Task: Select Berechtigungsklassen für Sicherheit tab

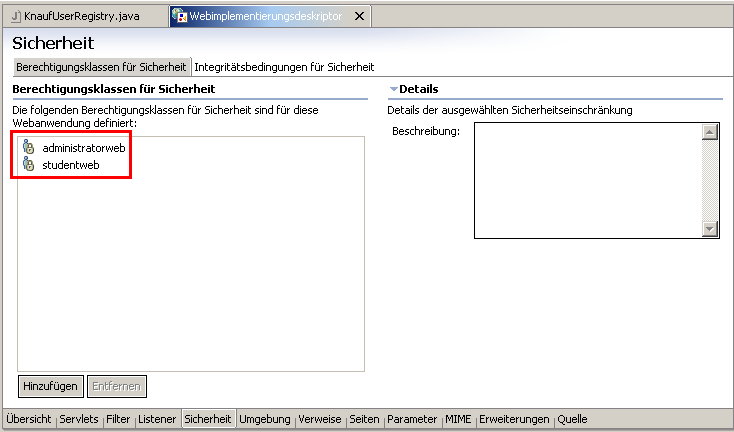Action: click(101, 67)
